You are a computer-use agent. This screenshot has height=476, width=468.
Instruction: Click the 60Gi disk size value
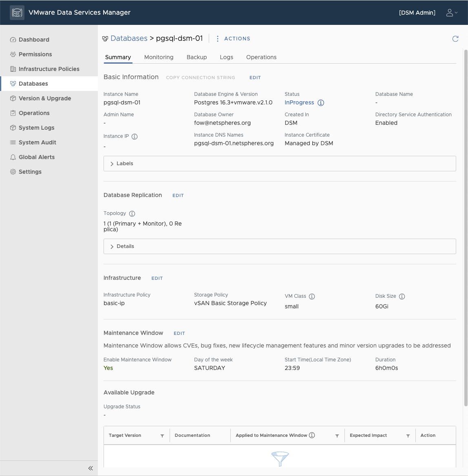[x=382, y=307]
